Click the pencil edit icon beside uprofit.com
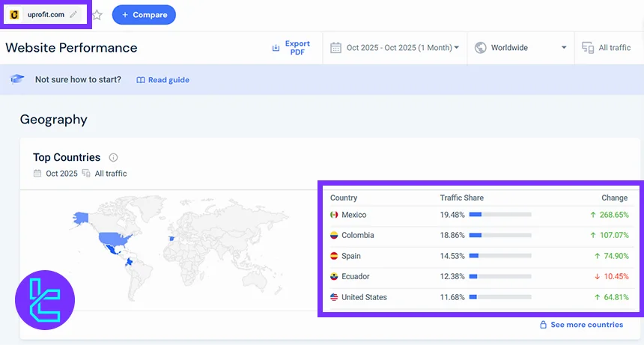This screenshot has width=644, height=345. click(x=73, y=14)
